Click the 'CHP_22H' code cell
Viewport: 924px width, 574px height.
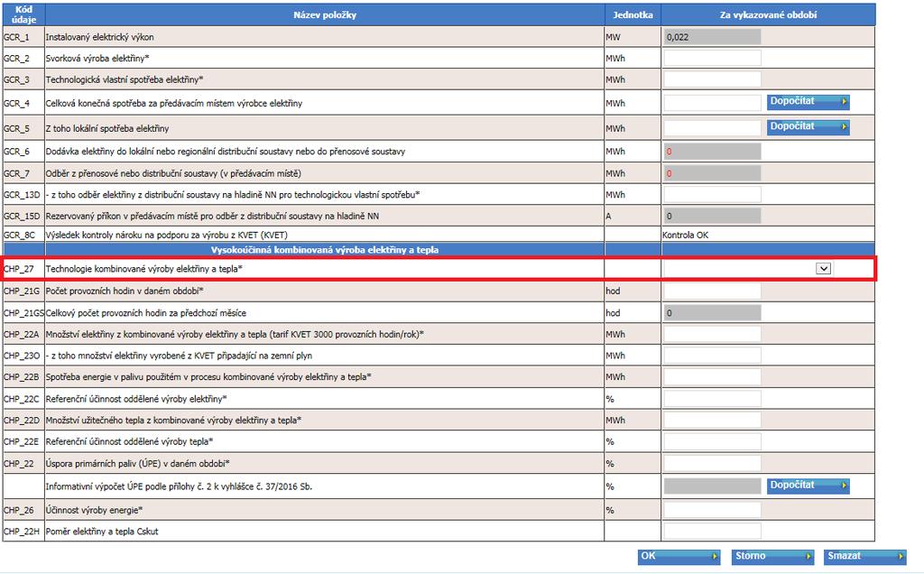click(x=23, y=531)
